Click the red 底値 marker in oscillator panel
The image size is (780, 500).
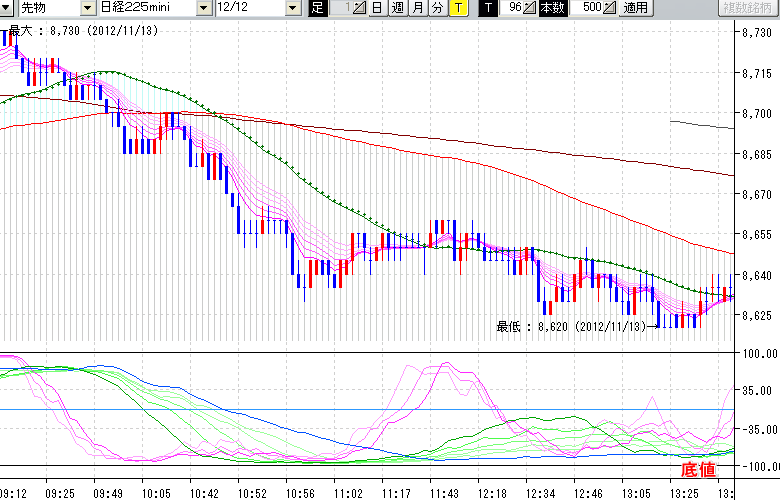pos(698,469)
